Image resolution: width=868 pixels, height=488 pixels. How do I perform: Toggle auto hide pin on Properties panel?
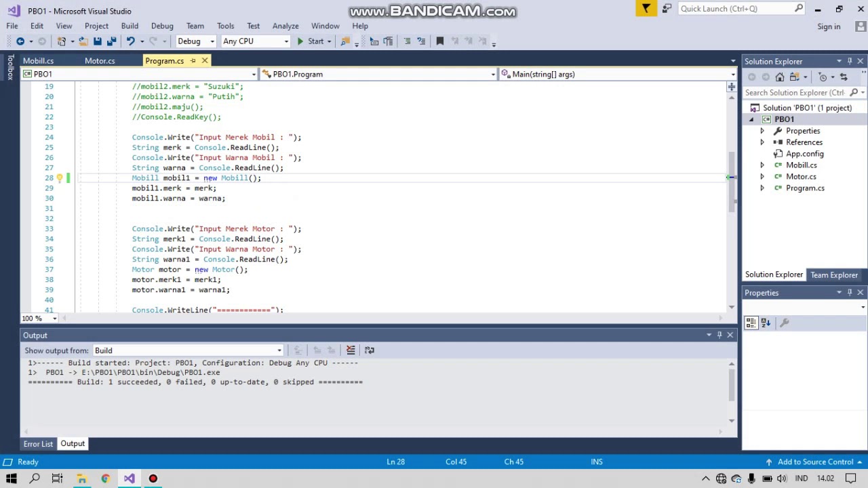coord(850,293)
